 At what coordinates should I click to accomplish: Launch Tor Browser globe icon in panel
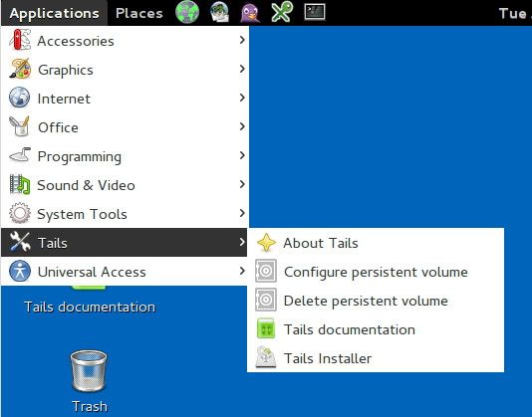(x=187, y=12)
